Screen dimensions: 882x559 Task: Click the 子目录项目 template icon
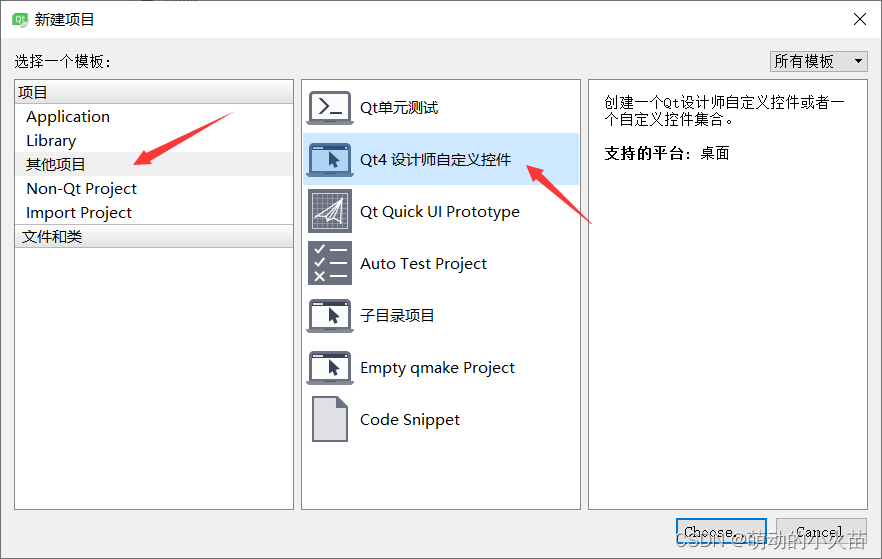tap(330, 315)
